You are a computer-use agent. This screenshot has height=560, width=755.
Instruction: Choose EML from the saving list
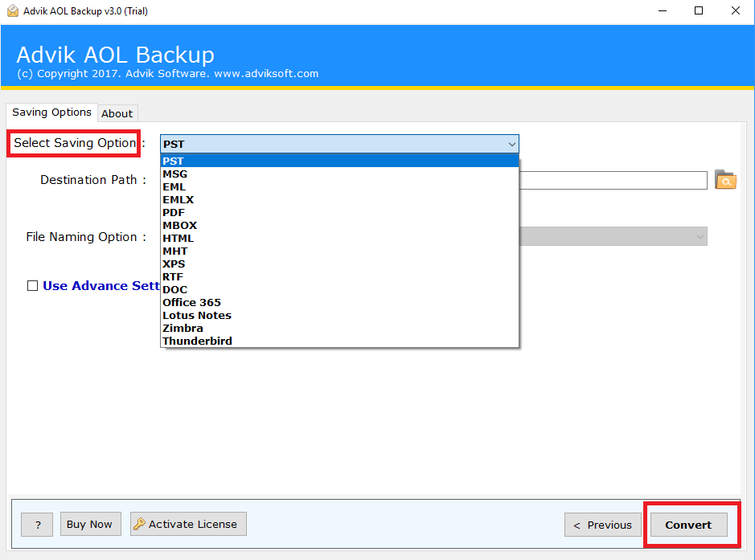339,186
